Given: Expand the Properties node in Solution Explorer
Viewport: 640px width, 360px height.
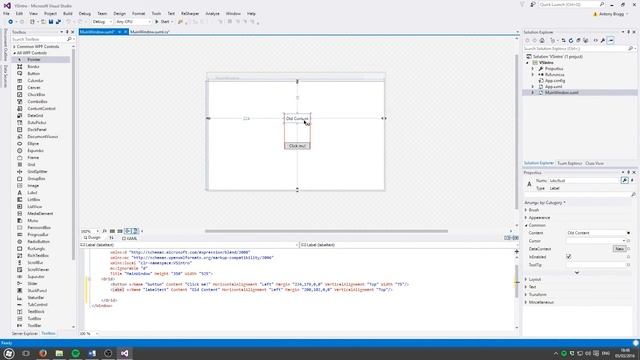Looking at the screenshot, I should 533,69.
